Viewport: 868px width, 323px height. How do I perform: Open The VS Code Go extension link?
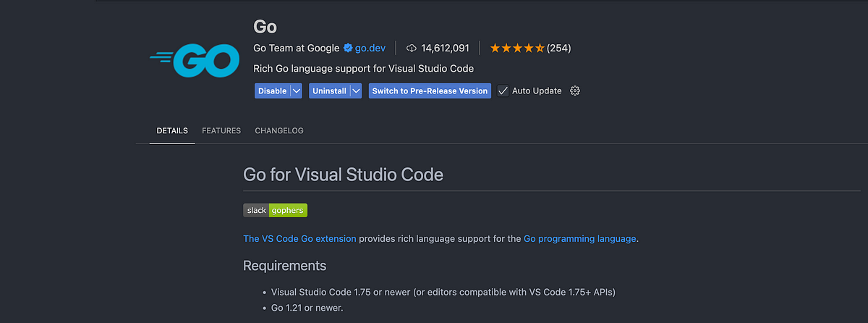coord(299,238)
